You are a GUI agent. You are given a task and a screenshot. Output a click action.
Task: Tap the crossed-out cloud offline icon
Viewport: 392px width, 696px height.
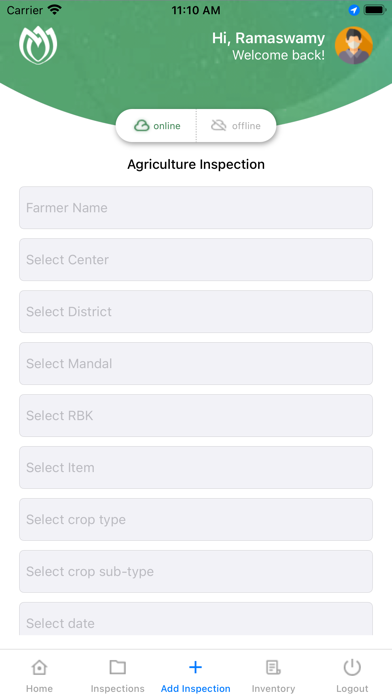218,126
